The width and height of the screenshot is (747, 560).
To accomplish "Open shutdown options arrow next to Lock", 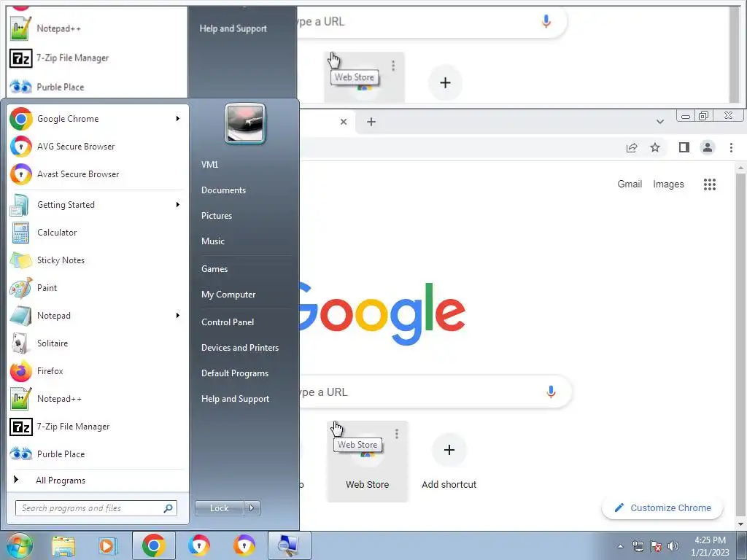I will (252, 508).
